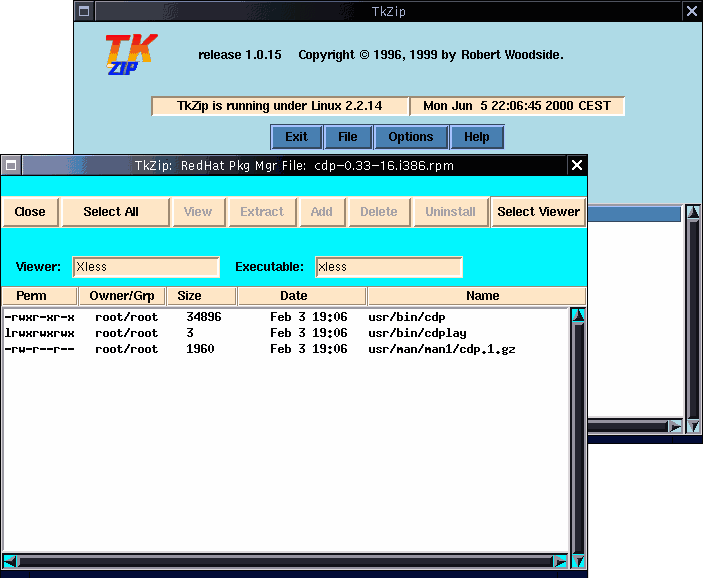The height and width of the screenshot is (578, 703).
Task: Click the greyed Delete button
Action: pyautogui.click(x=379, y=212)
